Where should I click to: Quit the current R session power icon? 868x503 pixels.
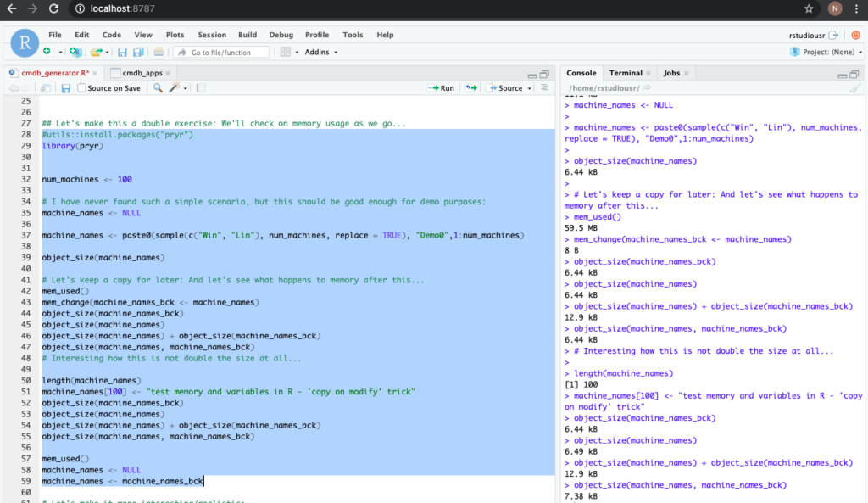click(x=856, y=35)
